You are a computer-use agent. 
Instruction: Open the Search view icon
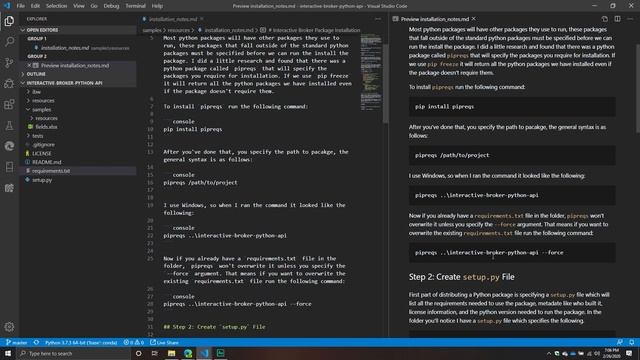(x=9, y=42)
